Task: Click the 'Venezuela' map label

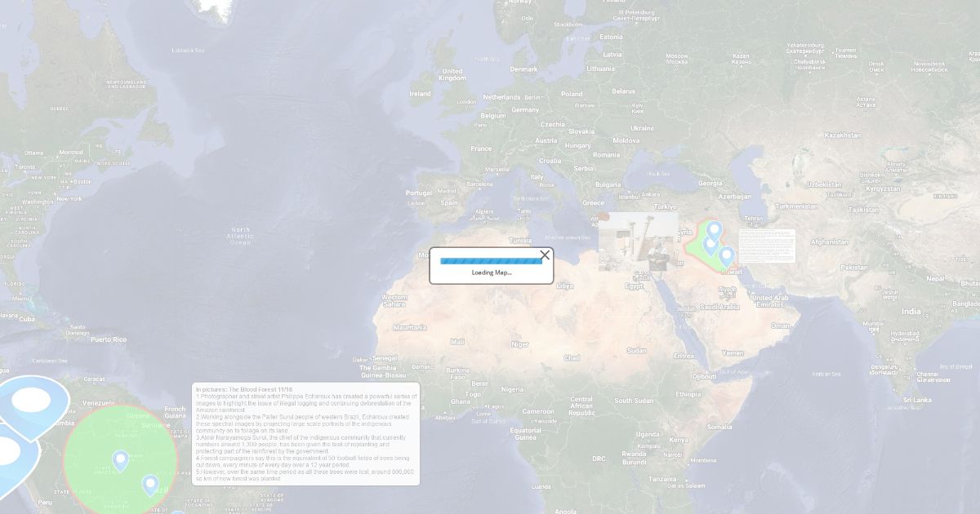Action: [98, 403]
